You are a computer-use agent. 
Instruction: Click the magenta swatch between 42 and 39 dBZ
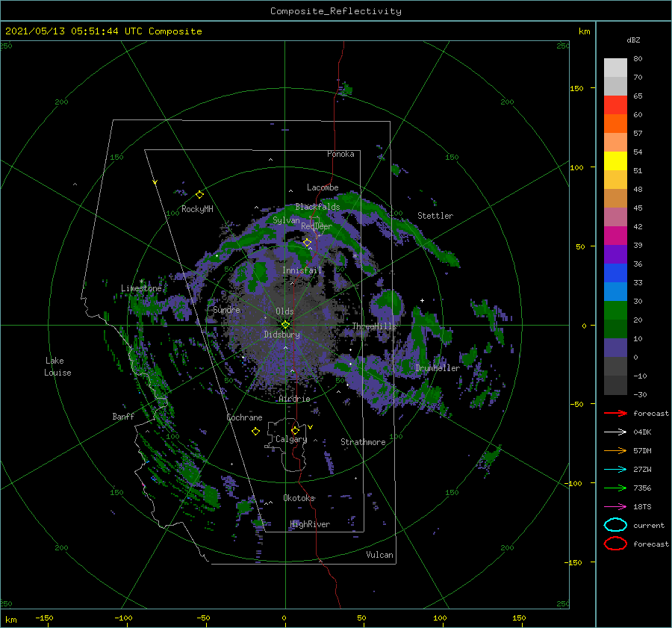click(615, 236)
